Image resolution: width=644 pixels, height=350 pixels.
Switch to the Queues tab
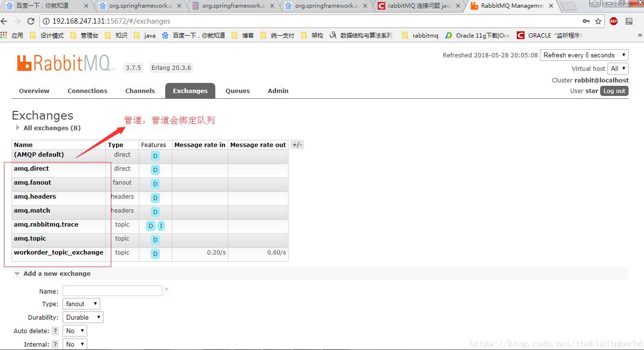click(x=238, y=91)
